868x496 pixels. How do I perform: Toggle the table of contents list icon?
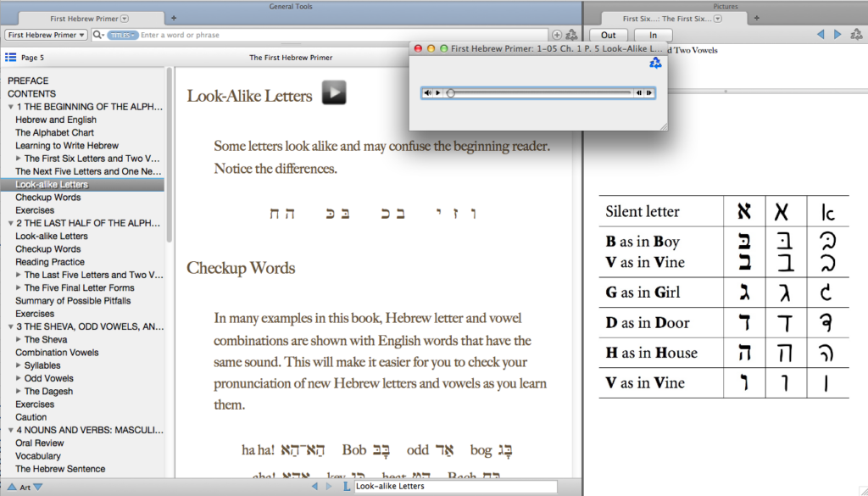tap(10, 57)
